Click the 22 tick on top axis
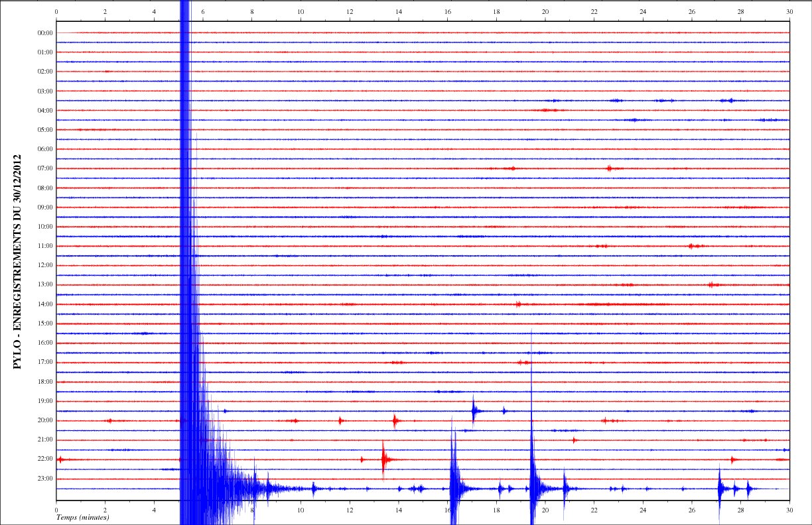This screenshot has height=525, width=812. tap(594, 11)
